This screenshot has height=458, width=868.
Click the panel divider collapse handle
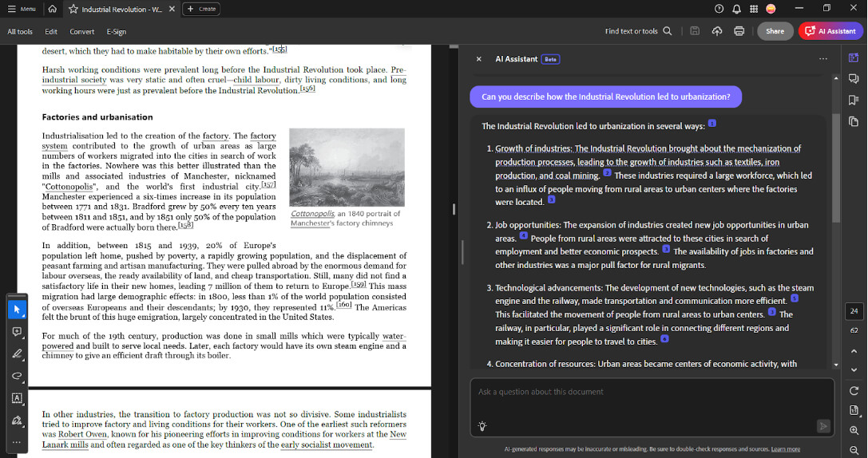454,209
